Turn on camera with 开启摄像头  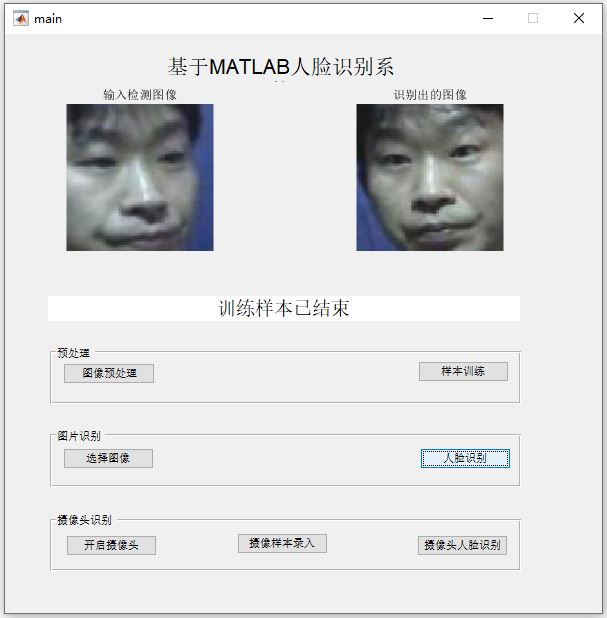pyautogui.click(x=111, y=545)
